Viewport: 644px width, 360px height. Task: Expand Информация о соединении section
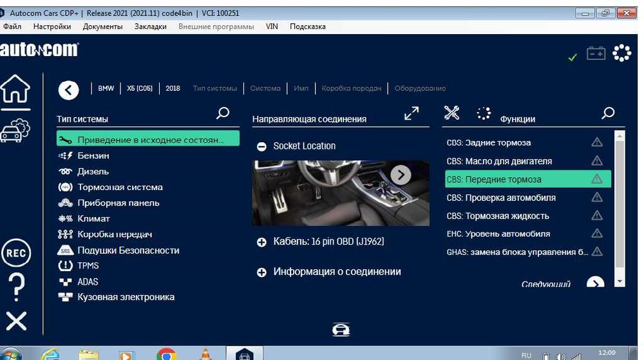[261, 272]
